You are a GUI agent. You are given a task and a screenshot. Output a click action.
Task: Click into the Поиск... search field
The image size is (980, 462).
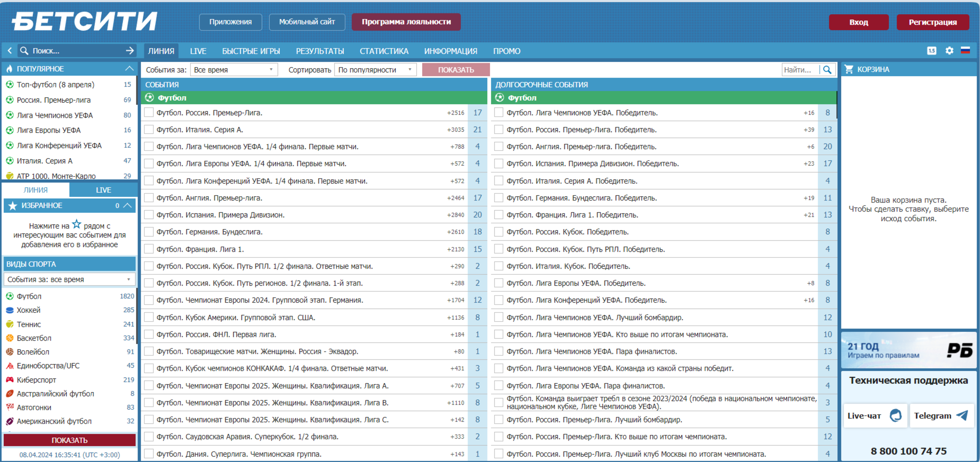point(76,51)
